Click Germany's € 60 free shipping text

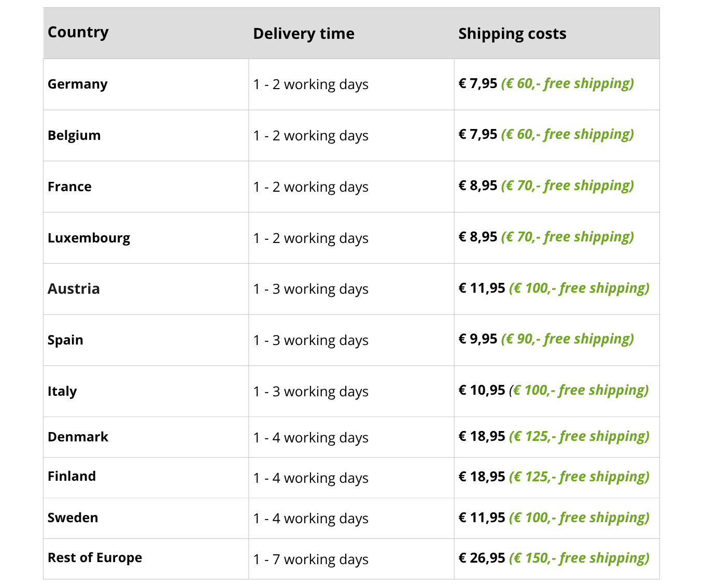click(x=567, y=83)
